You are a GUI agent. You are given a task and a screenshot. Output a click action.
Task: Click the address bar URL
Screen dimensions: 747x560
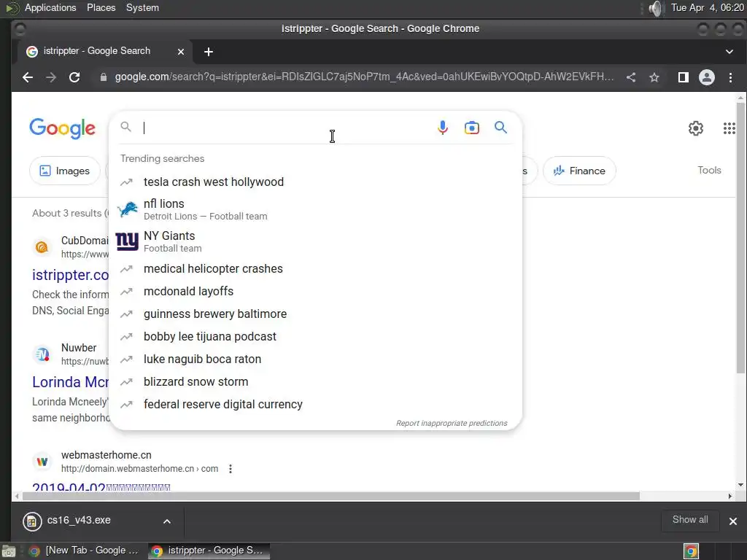pyautogui.click(x=364, y=77)
